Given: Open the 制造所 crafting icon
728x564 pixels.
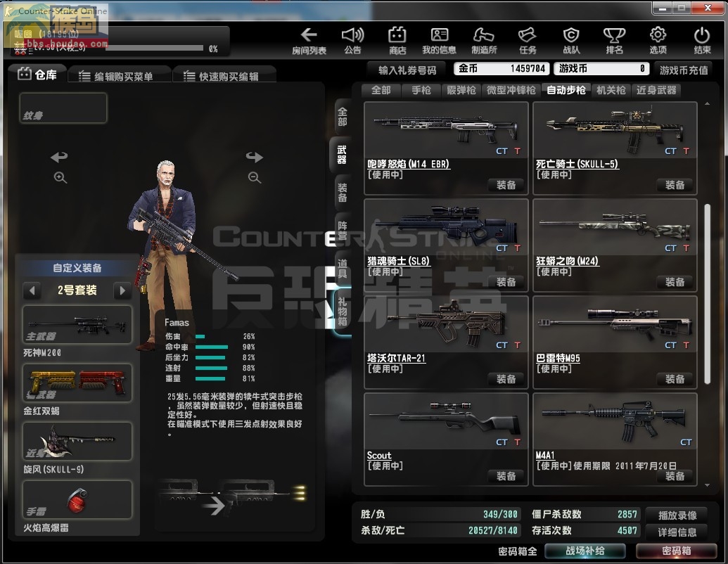Looking at the screenshot, I should pos(484,41).
